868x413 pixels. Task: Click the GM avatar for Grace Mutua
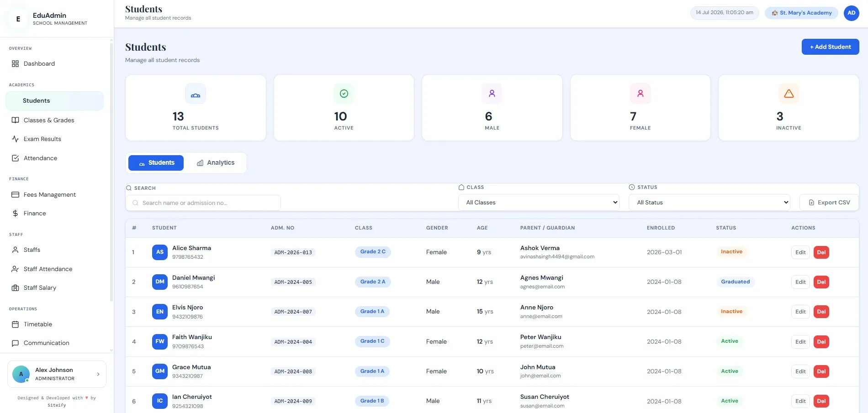(x=160, y=371)
